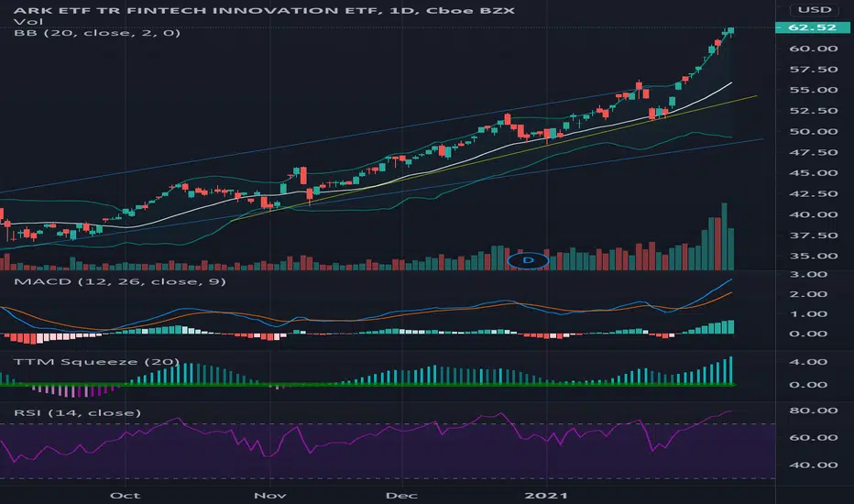
Task: Click the 35.00 price axis label
Action: pyautogui.click(x=814, y=256)
